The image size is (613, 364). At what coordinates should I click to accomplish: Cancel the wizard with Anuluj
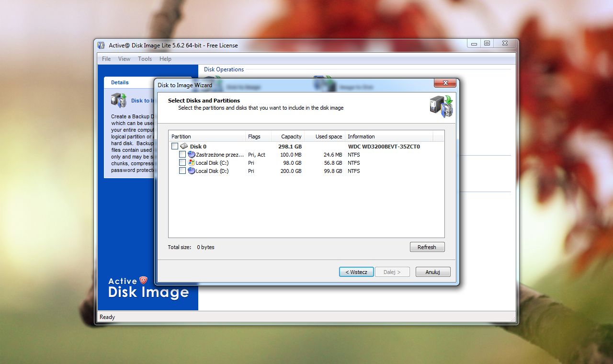point(433,272)
